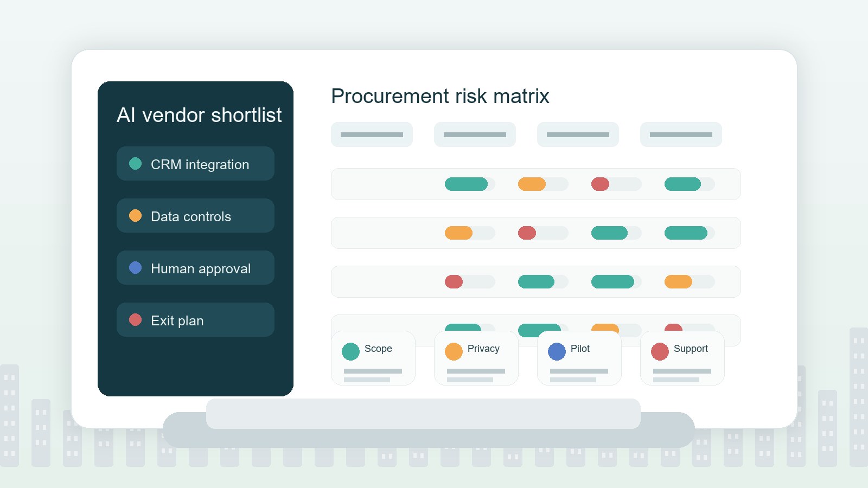Viewport: 868px width, 488px height.
Task: Open the Human approval item
Action: tap(195, 268)
